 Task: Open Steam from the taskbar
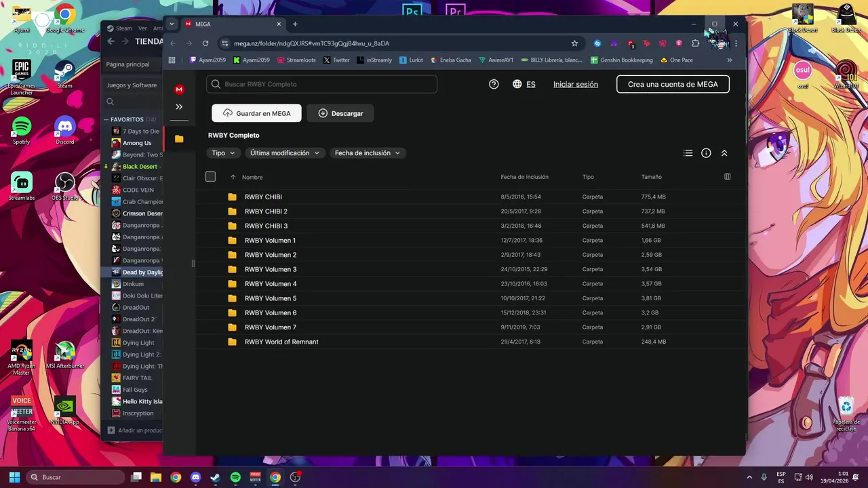[x=215, y=477]
